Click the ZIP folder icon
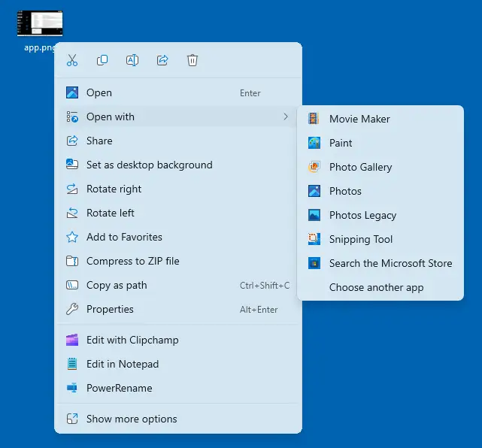 point(72,261)
